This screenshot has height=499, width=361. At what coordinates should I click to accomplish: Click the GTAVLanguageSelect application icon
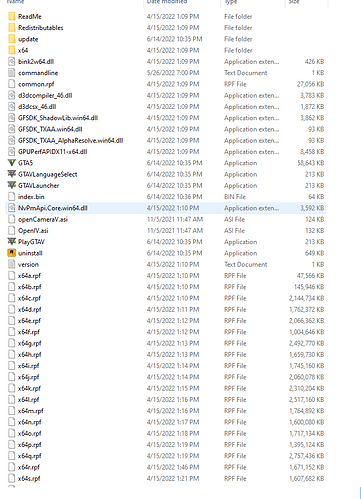(12, 174)
